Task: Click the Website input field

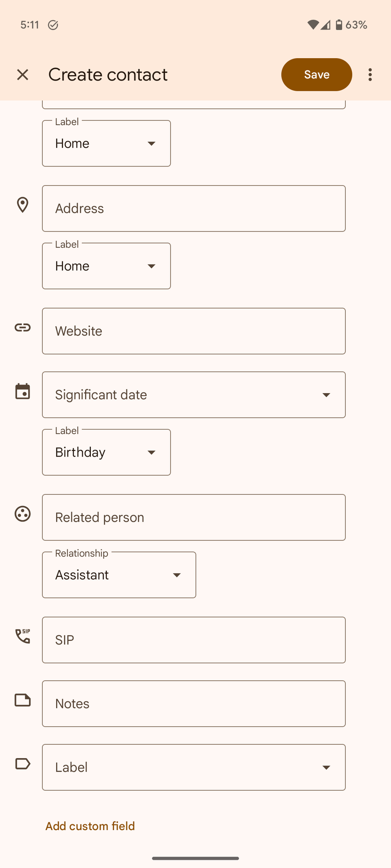Action: tap(193, 331)
